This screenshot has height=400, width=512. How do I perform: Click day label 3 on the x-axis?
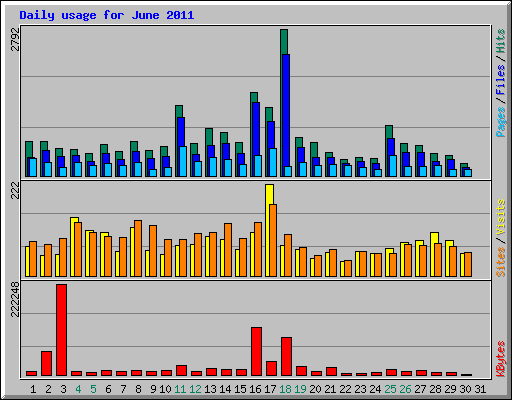point(63,389)
